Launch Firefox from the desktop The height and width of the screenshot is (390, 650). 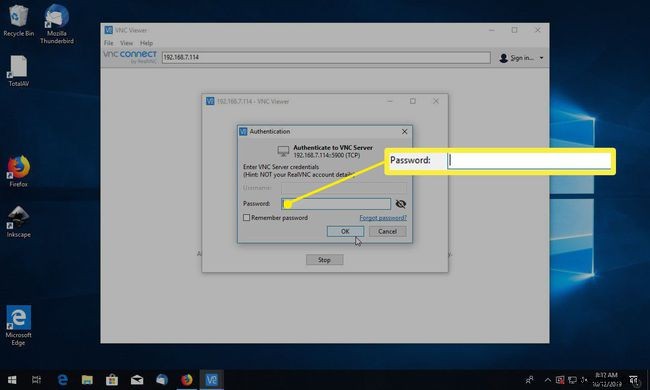pyautogui.click(x=18, y=171)
